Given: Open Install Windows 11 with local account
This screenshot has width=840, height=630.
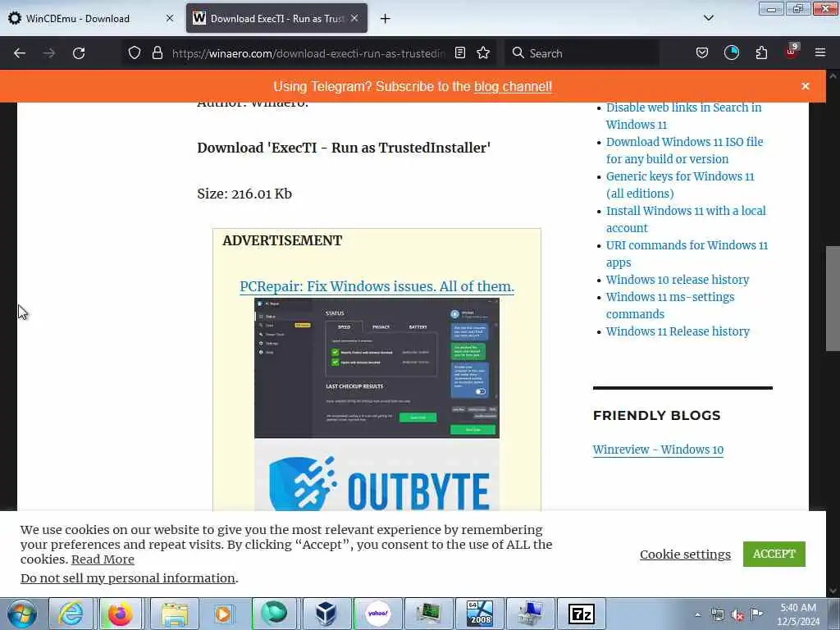Looking at the screenshot, I should click(686, 219).
